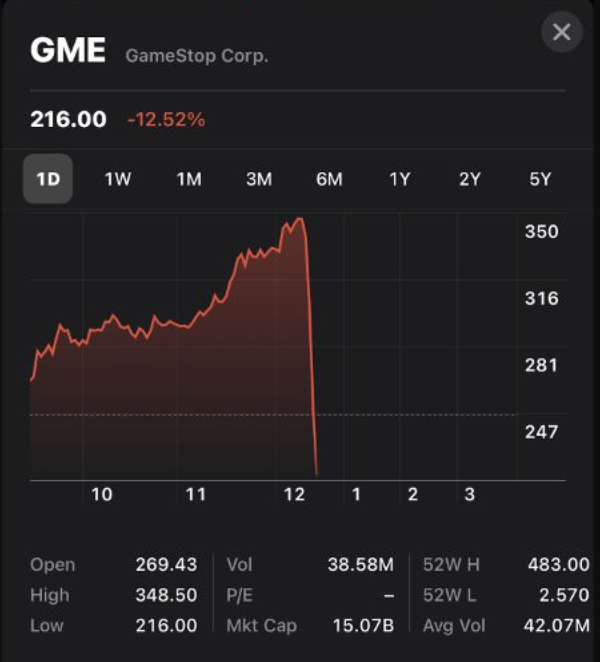Tap the 52W H value 483.00
The width and height of the screenshot is (600, 662).
(x=558, y=564)
